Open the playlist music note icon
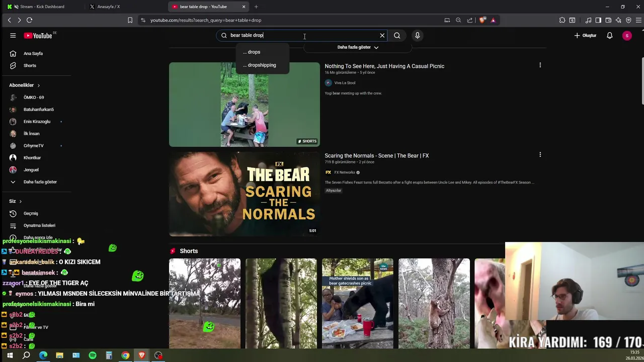644x362 pixels. pyautogui.click(x=588, y=20)
